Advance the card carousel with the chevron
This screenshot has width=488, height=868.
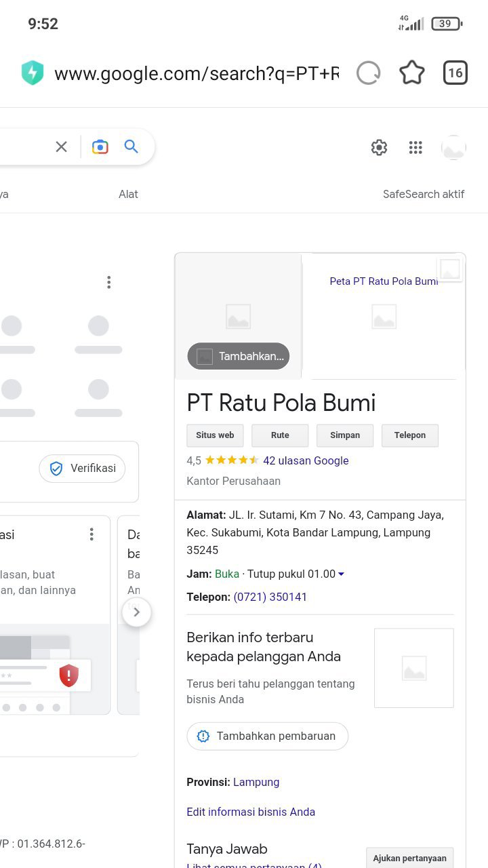tap(136, 612)
